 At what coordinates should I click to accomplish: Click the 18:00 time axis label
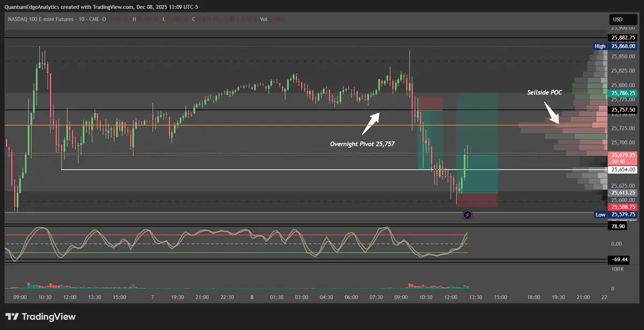(533, 297)
